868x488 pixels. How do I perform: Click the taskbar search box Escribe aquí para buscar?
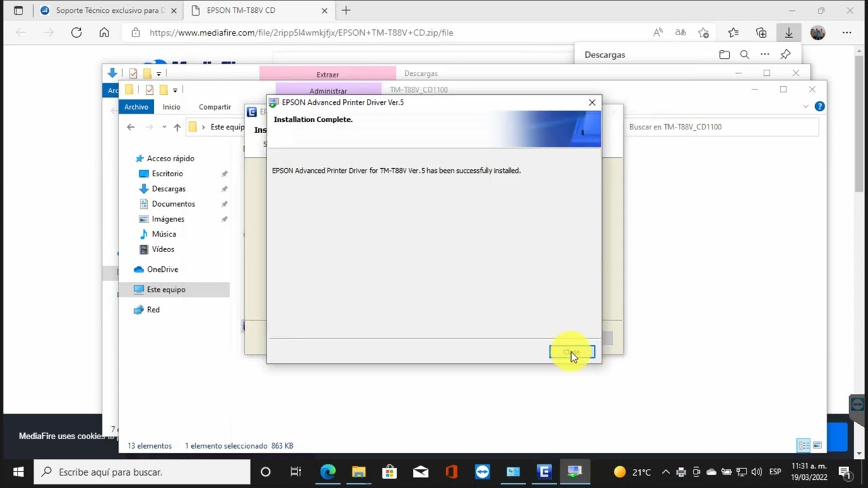[142, 472]
